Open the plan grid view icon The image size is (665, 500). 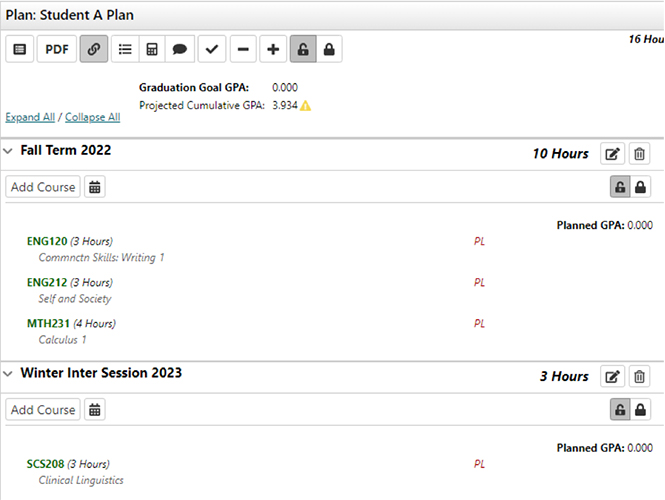[20, 49]
